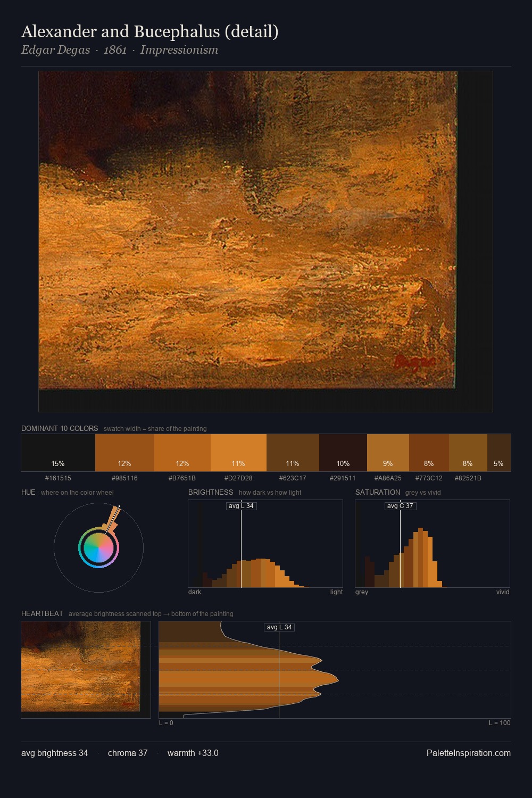Click the narrow 5% swatch
Image resolution: width=532 pixels, height=798 pixels.
498,453
